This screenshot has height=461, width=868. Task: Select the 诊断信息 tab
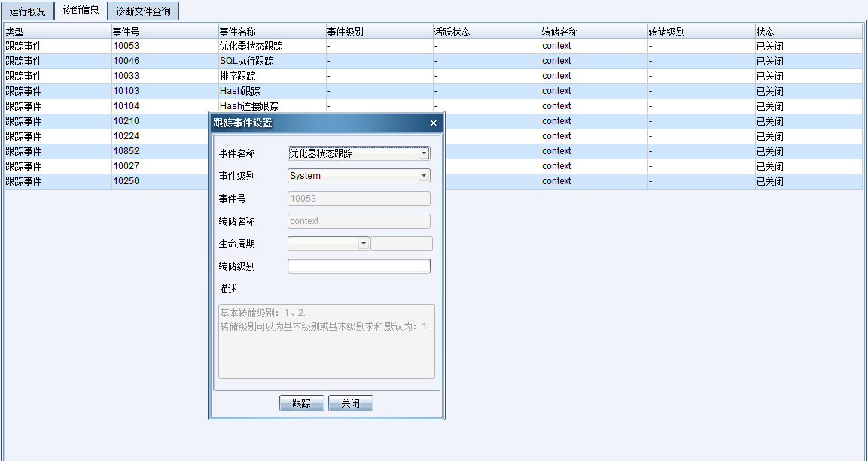80,11
